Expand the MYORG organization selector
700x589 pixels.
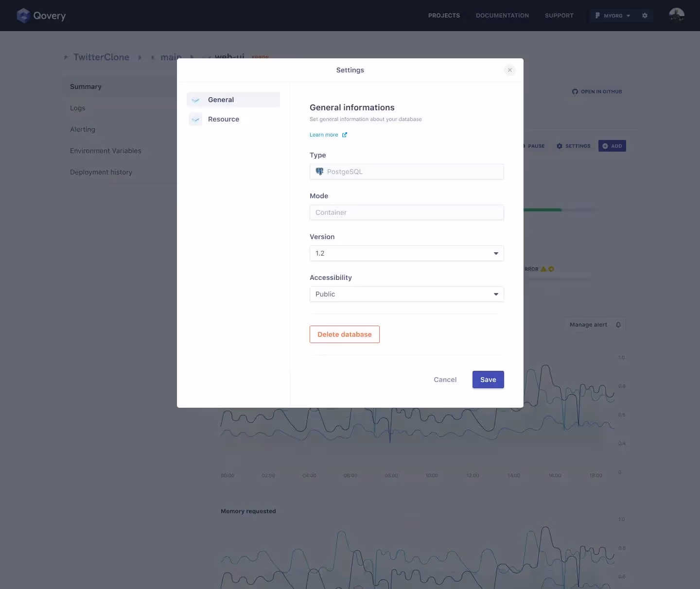613,16
